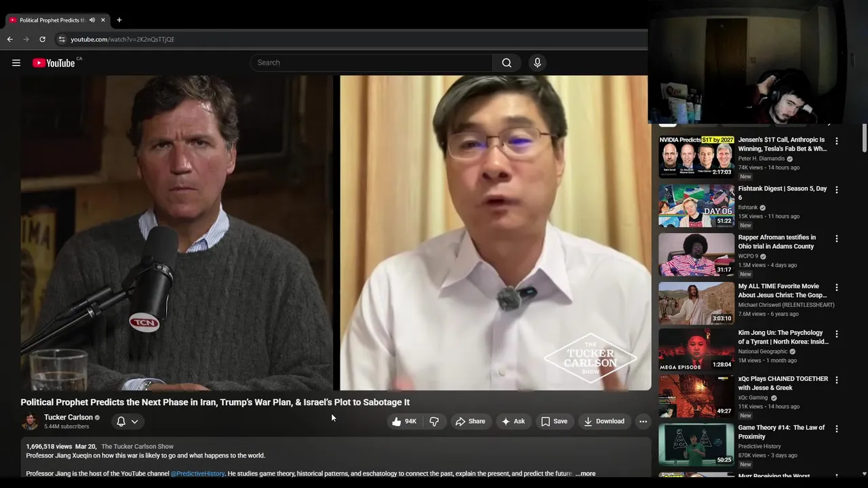This screenshot has height=488, width=868.
Task: Expand description with ...more
Action: [x=585, y=474]
